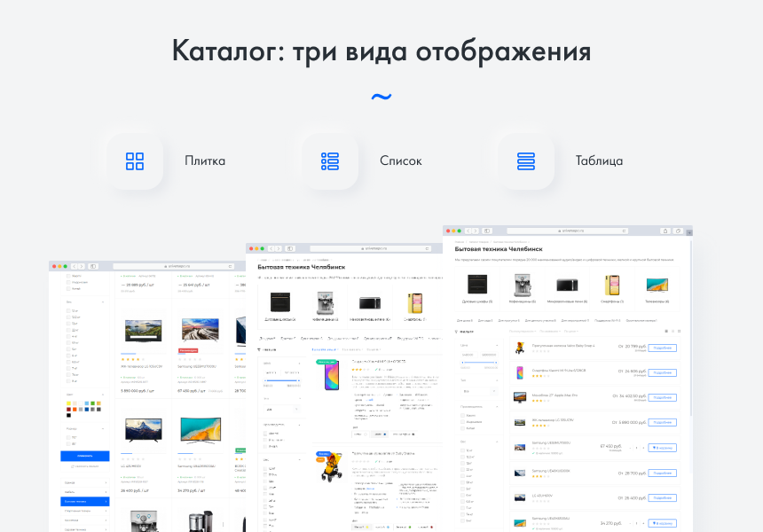The image size is (763, 532).
Task: Click the Фильтр funnel icon
Action: 455,332
